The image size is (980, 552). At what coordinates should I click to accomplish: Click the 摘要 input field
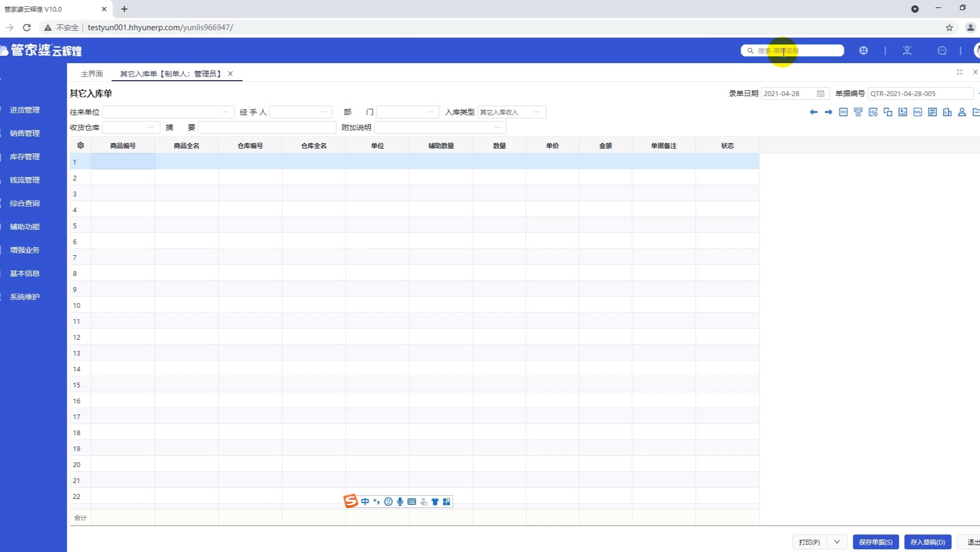pyautogui.click(x=267, y=127)
